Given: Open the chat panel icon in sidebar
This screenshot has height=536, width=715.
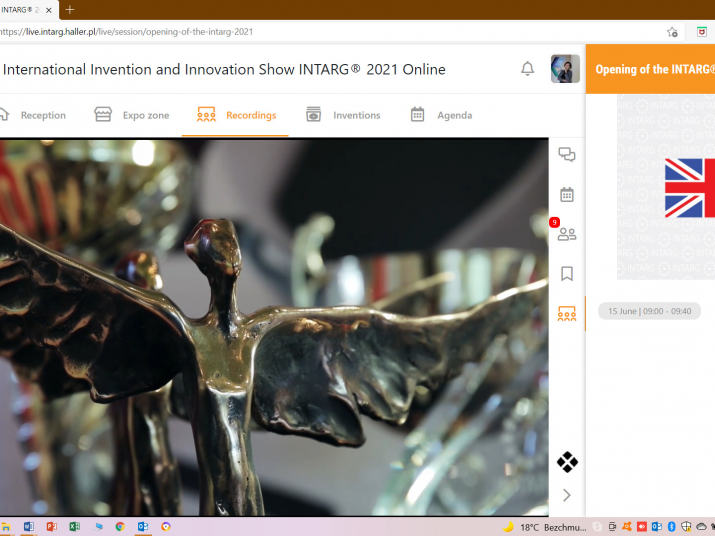Looking at the screenshot, I should tap(567, 155).
